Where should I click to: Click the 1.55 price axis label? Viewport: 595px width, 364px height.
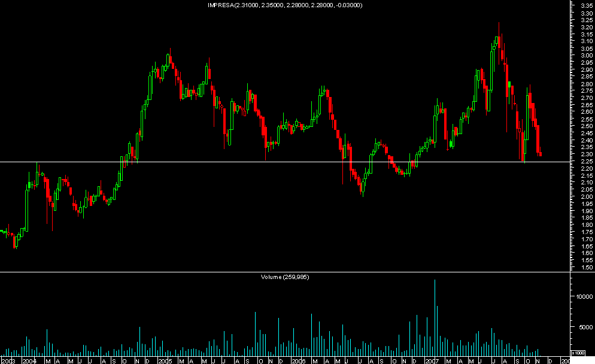click(x=587, y=260)
